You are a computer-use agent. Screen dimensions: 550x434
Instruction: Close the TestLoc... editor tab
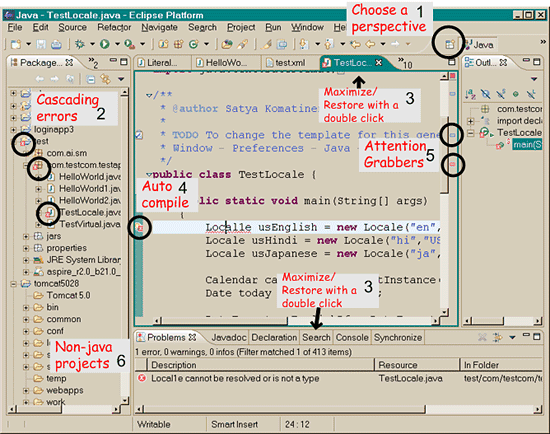378,62
